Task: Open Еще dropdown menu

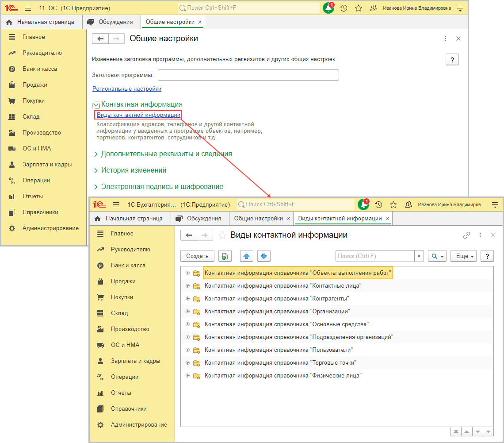Action: point(463,256)
